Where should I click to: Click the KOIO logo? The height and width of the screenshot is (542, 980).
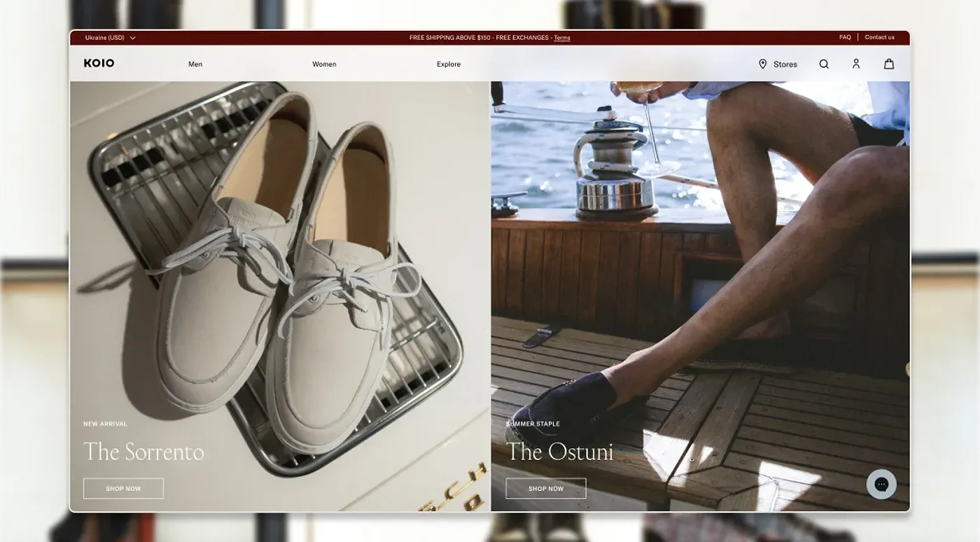(x=99, y=63)
